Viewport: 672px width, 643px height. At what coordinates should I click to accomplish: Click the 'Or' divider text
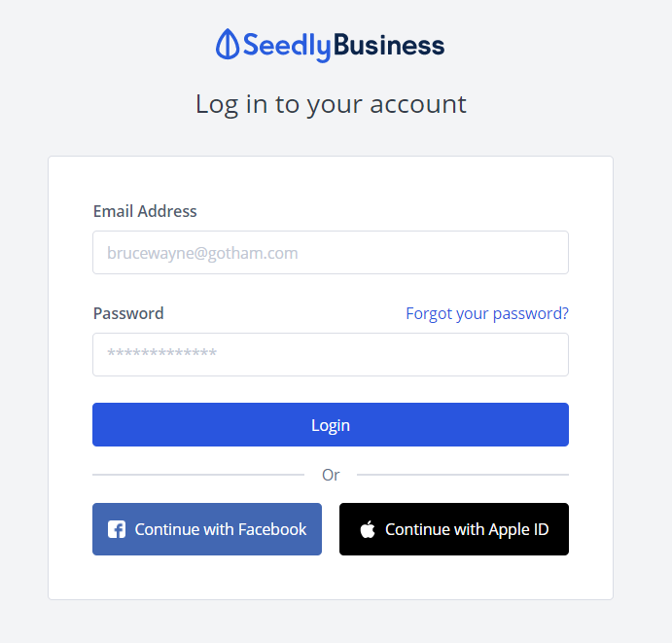click(331, 475)
